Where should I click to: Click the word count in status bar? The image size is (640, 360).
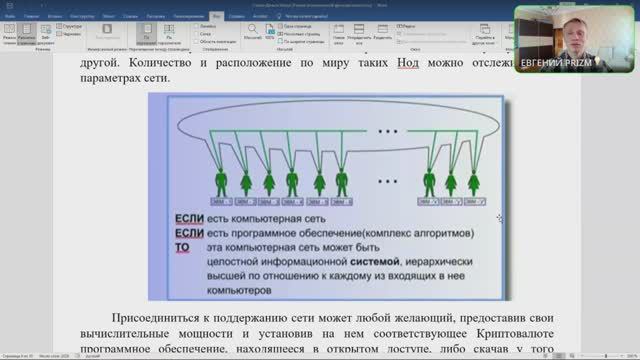coord(53,356)
